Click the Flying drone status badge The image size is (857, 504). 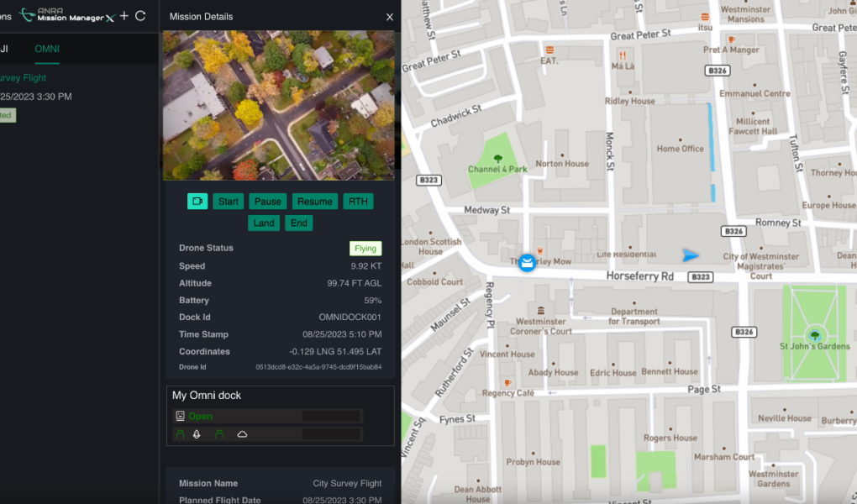coord(365,249)
